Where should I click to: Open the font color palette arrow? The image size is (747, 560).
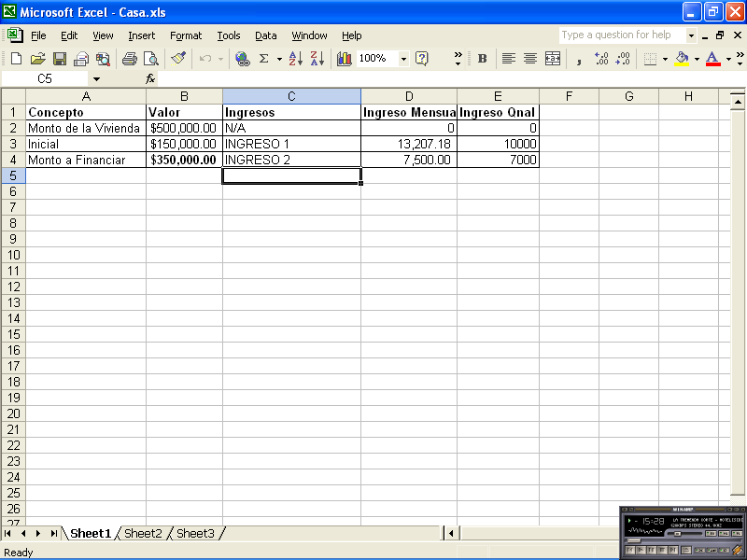tap(728, 59)
